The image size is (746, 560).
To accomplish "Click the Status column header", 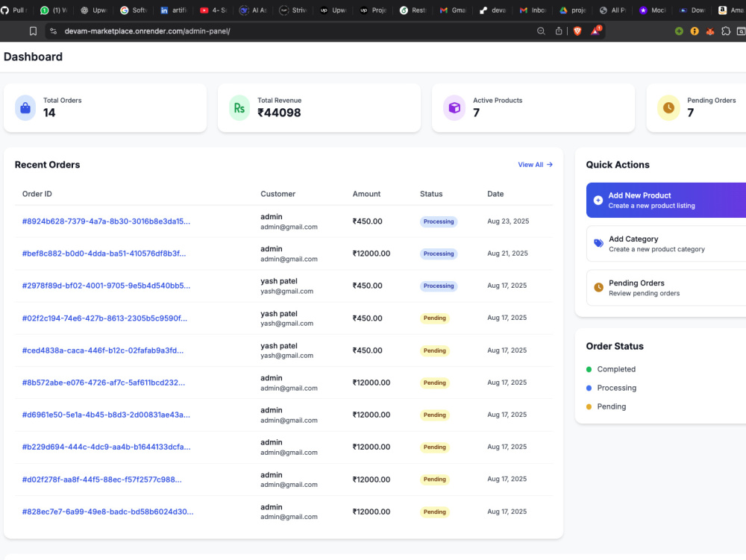I will pos(431,194).
